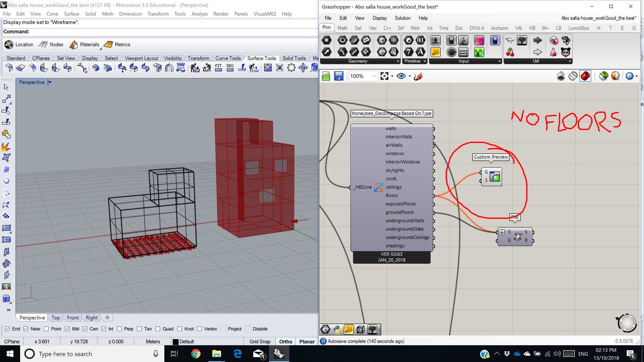Switch to Math tab in Grasshopper
644x362 pixels.
pos(342,28)
